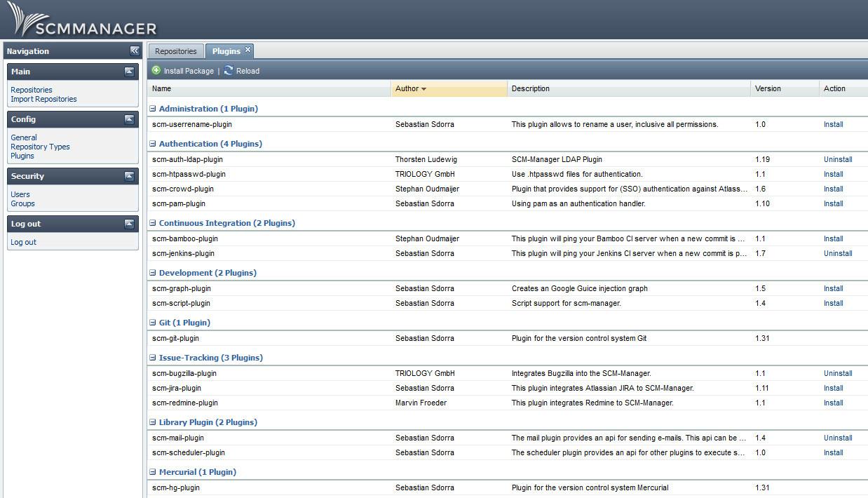Collapse the Issue-Tracking plugin group

tap(153, 358)
